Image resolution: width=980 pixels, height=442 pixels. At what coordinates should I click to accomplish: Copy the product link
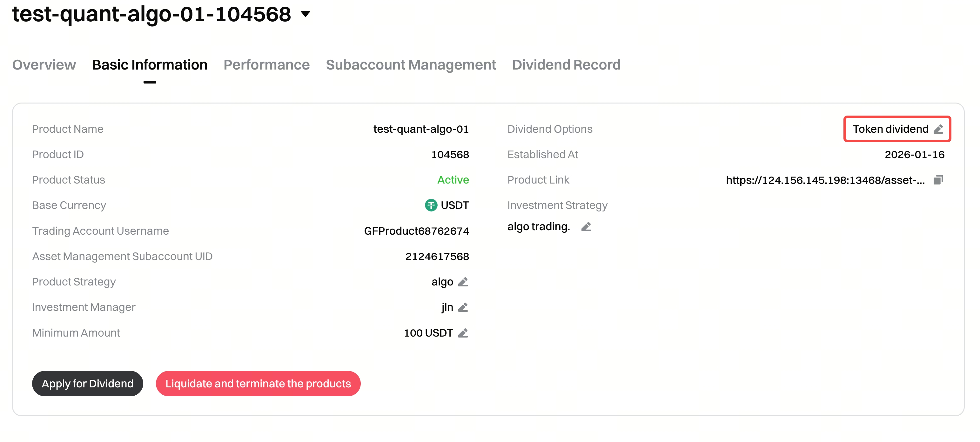(x=938, y=180)
